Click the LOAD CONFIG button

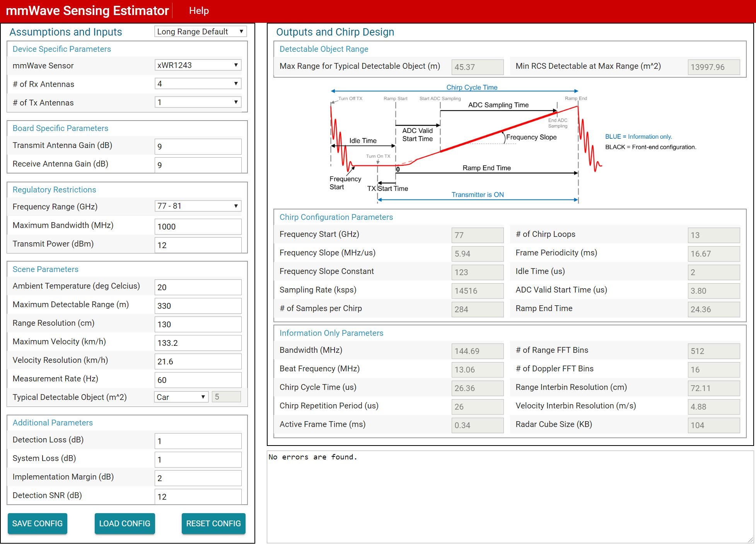(125, 524)
